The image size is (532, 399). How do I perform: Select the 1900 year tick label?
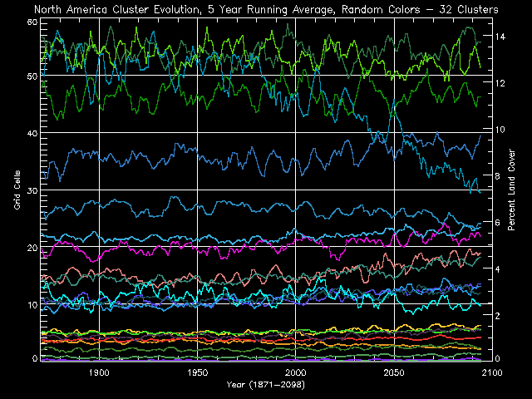[99, 373]
